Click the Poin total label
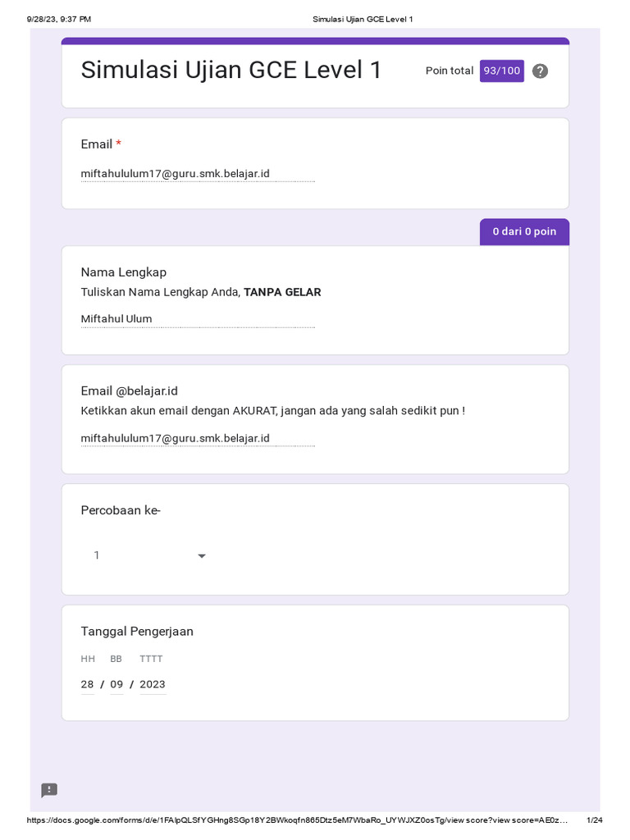This screenshot has width=630, height=840. (449, 71)
